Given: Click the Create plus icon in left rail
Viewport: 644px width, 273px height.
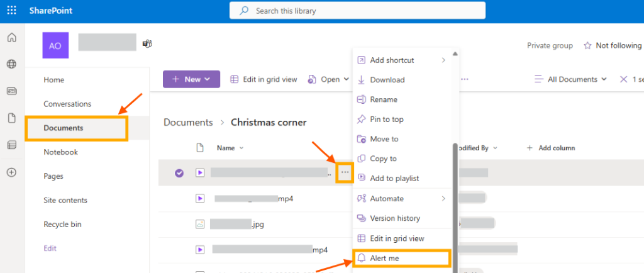Looking at the screenshot, I should 12,172.
